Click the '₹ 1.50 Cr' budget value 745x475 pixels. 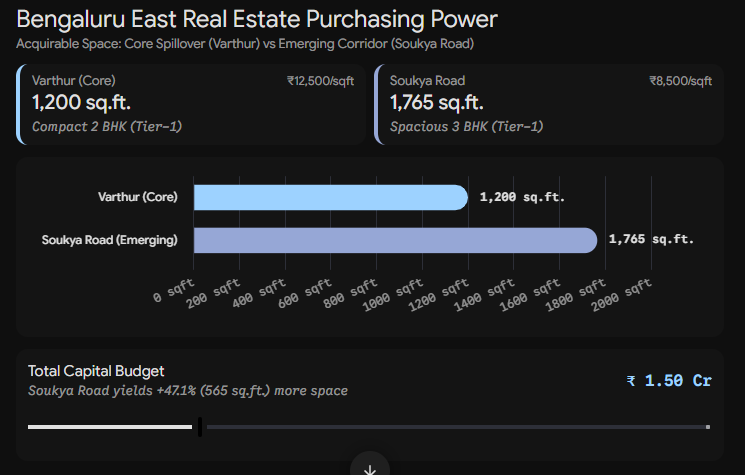tap(669, 380)
